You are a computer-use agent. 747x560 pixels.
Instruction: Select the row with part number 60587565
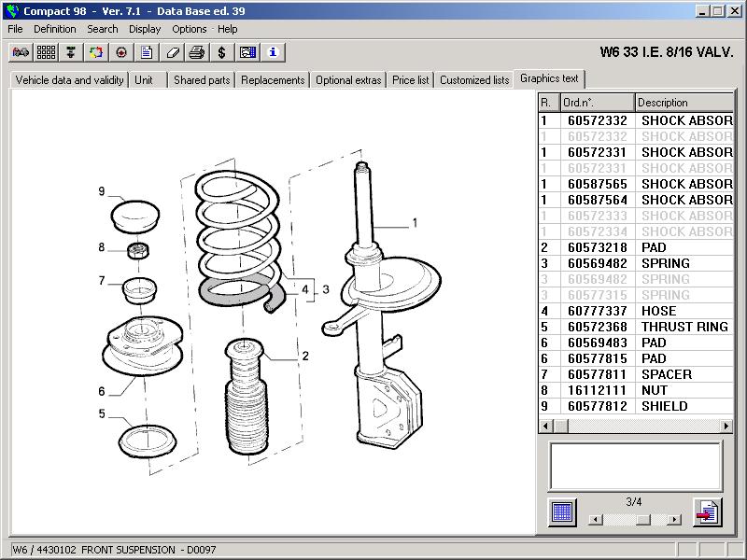636,184
